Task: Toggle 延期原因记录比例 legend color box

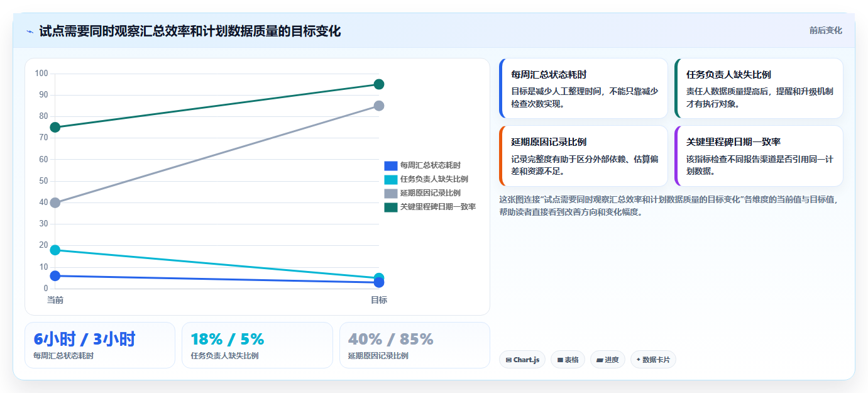Action: coord(391,193)
